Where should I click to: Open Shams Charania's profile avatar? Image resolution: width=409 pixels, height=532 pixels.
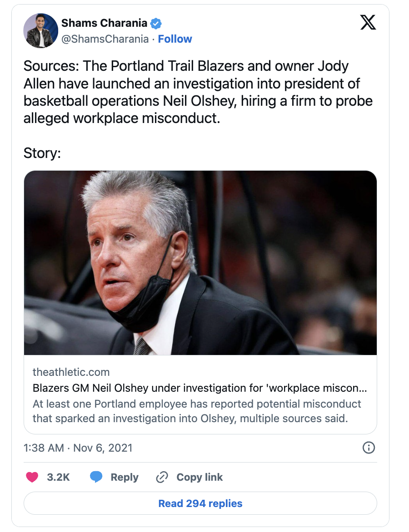pos(41,31)
